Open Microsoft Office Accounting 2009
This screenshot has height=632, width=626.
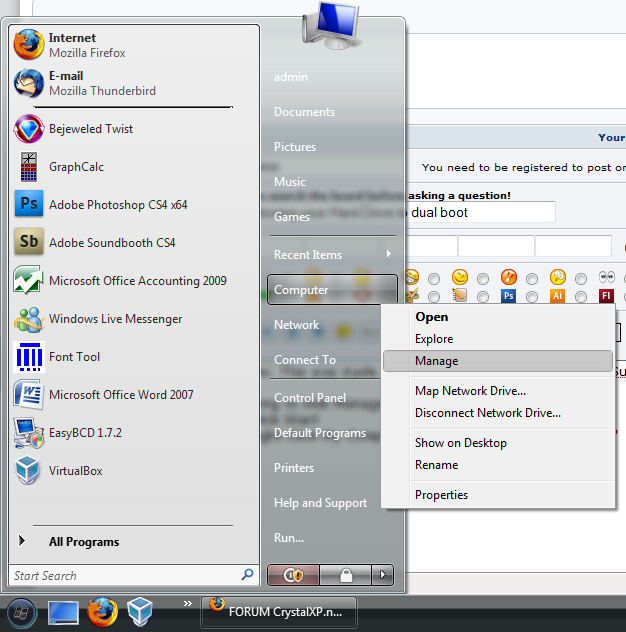[x=133, y=281]
